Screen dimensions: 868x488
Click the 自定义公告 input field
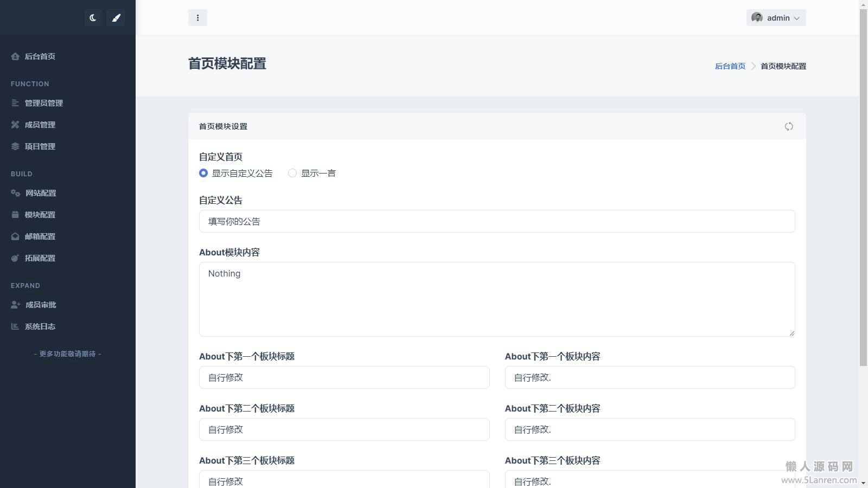496,221
